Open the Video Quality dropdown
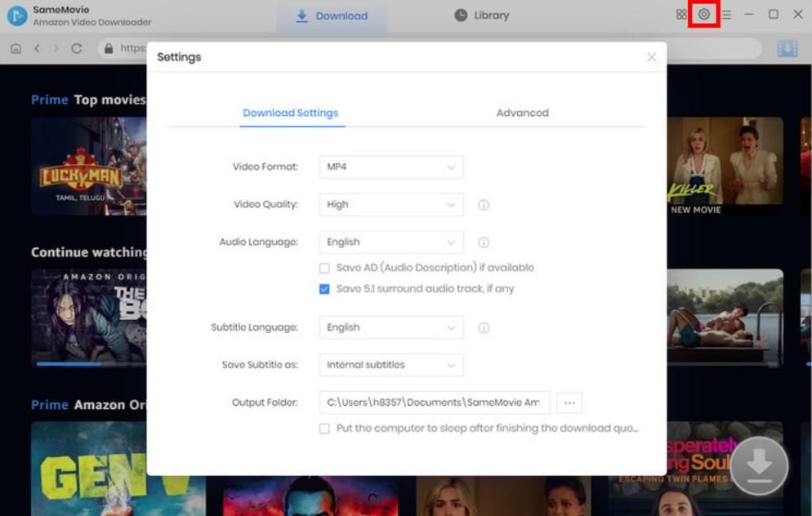The image size is (812, 516). click(x=391, y=205)
